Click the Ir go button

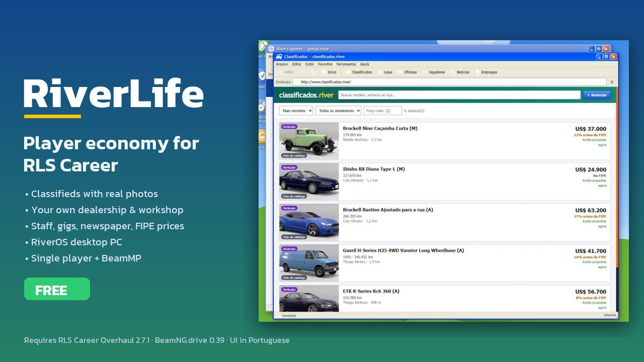612,82
